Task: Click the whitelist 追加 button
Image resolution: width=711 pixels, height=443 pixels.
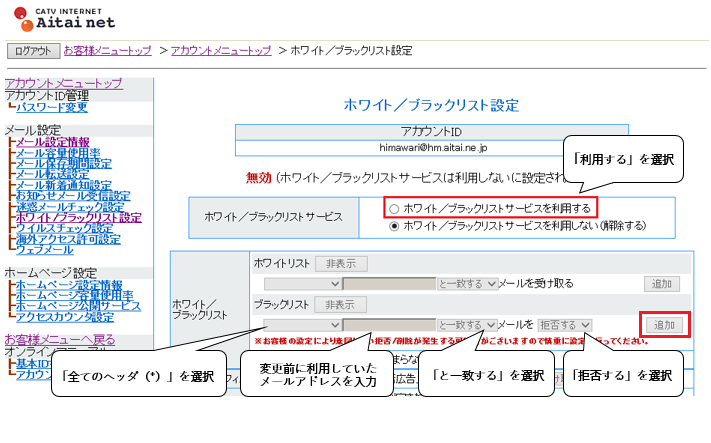Action: (664, 284)
